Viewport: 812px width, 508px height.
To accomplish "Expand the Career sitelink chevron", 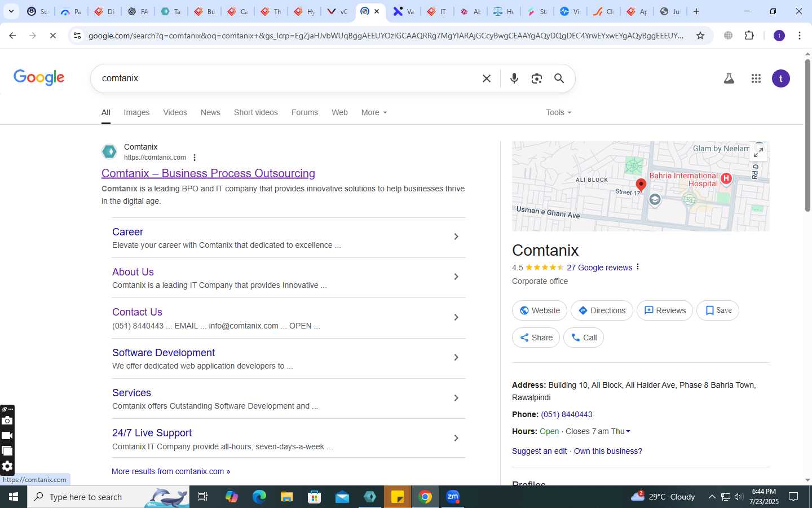I will [x=456, y=237].
